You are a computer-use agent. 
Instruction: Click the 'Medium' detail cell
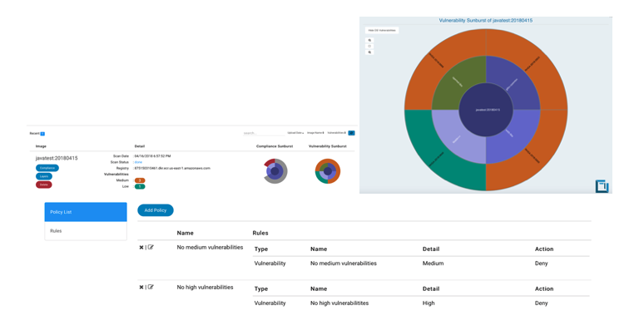[x=433, y=264]
